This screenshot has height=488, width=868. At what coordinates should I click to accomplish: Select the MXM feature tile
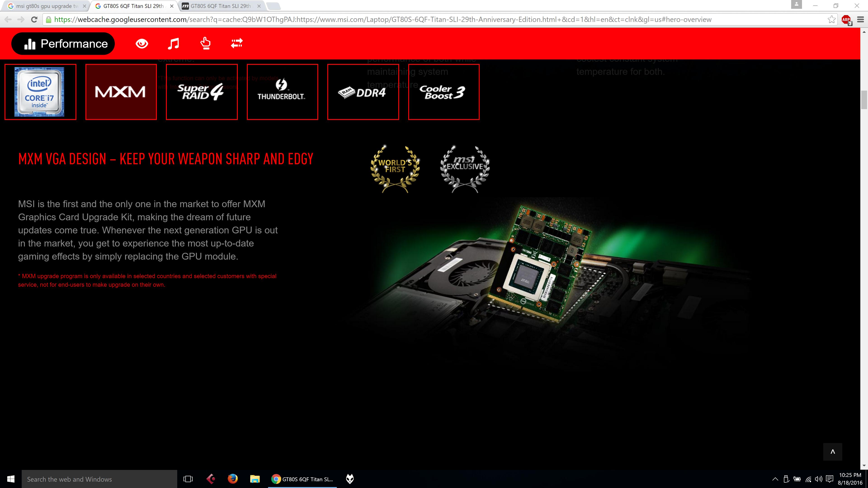coord(121,92)
